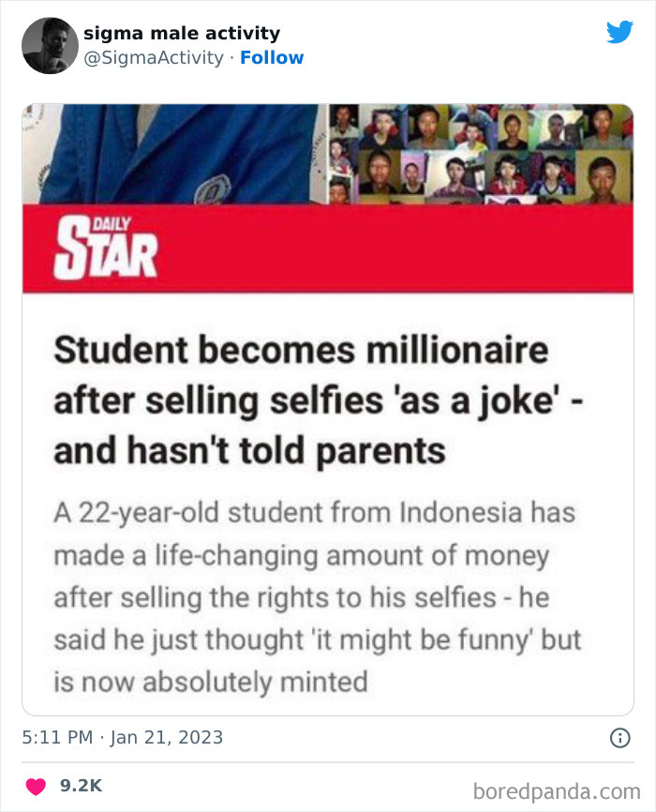656x812 pixels.
Task: Open the selfie collage image
Action: click(474, 154)
